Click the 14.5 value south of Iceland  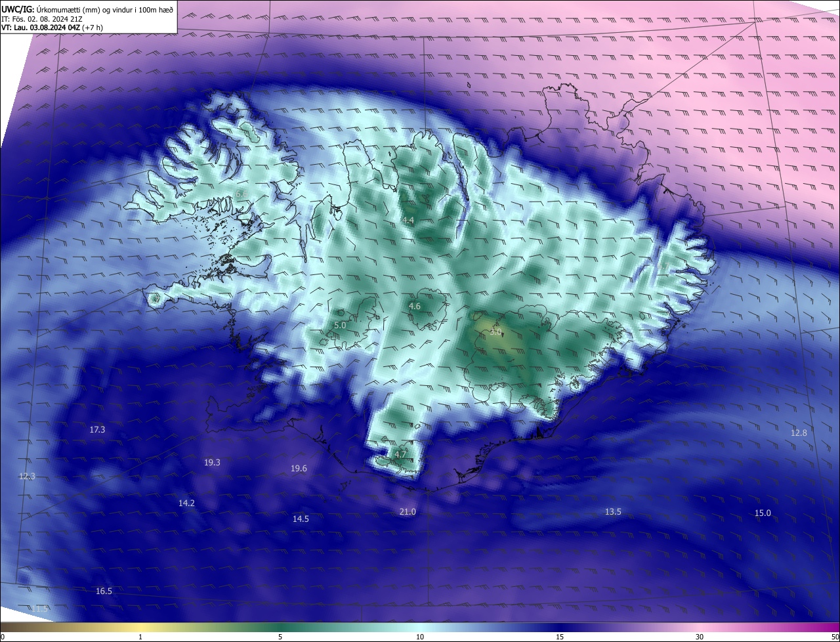point(301,519)
